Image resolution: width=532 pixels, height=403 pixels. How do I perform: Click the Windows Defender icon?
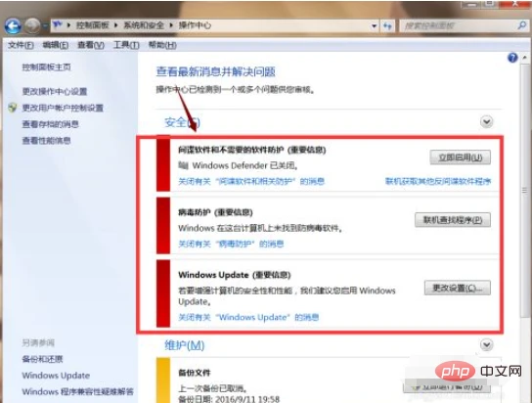point(183,165)
